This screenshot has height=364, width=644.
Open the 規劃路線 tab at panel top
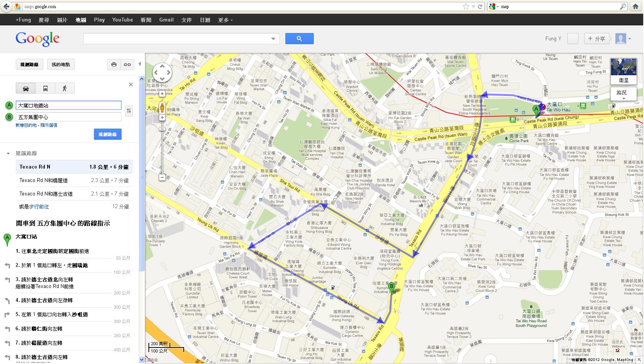pos(30,65)
